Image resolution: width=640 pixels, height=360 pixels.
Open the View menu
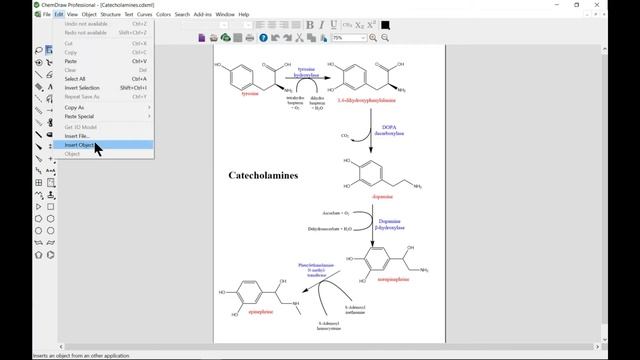click(72, 14)
